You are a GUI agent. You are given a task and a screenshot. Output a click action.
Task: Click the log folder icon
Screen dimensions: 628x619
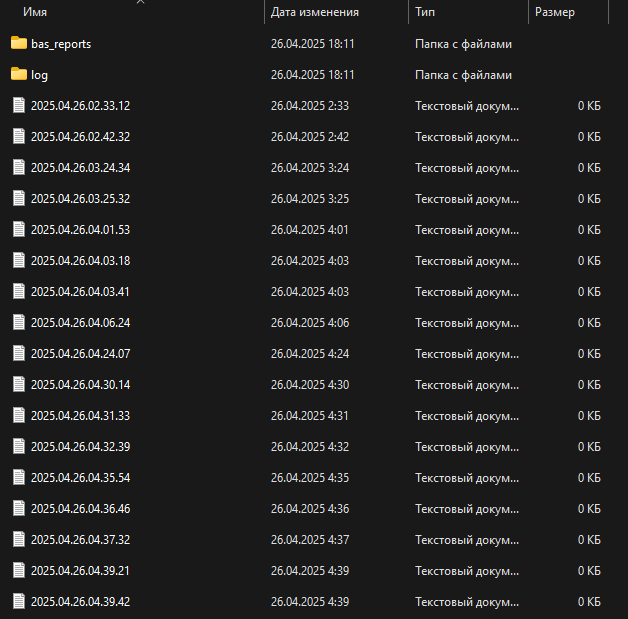click(x=18, y=75)
